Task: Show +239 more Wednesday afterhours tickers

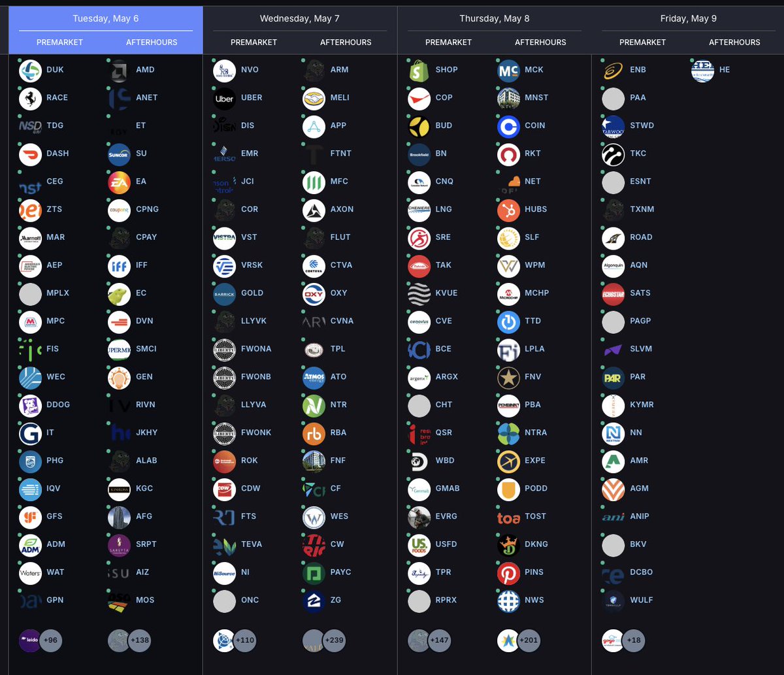Action: click(x=334, y=640)
